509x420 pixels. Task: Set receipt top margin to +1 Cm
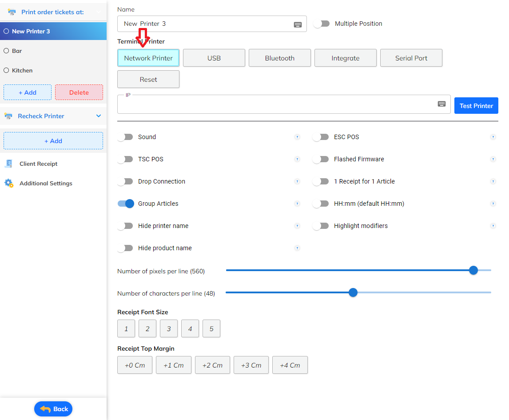pos(174,365)
